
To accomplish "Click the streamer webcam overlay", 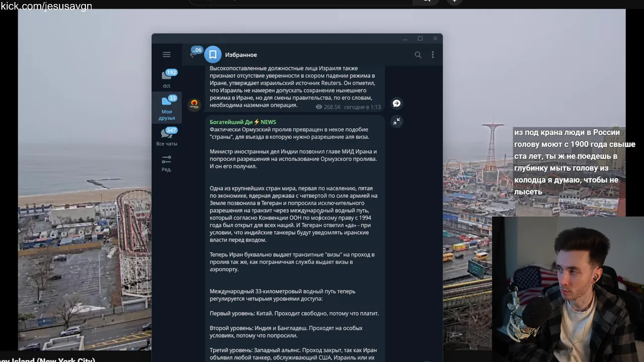I will (x=568, y=290).
